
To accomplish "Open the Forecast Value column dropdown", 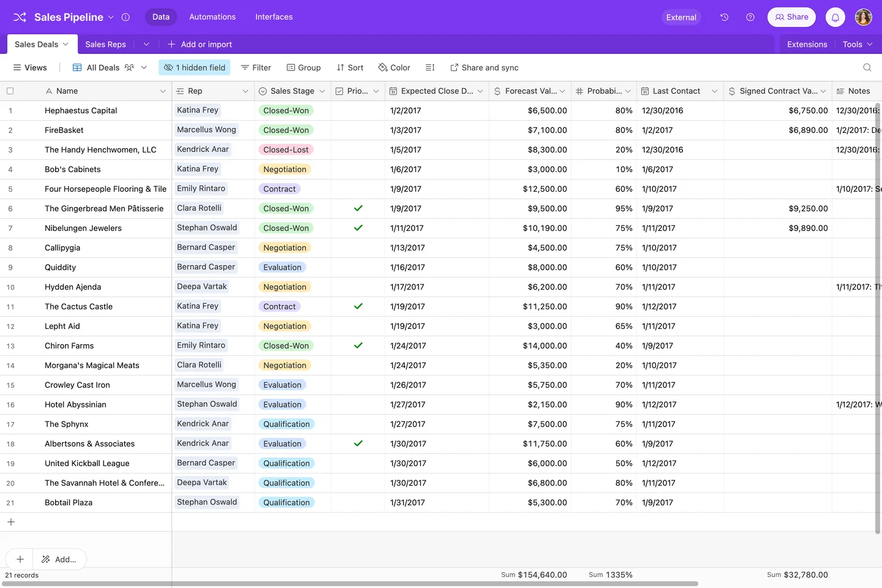I will [x=562, y=91].
